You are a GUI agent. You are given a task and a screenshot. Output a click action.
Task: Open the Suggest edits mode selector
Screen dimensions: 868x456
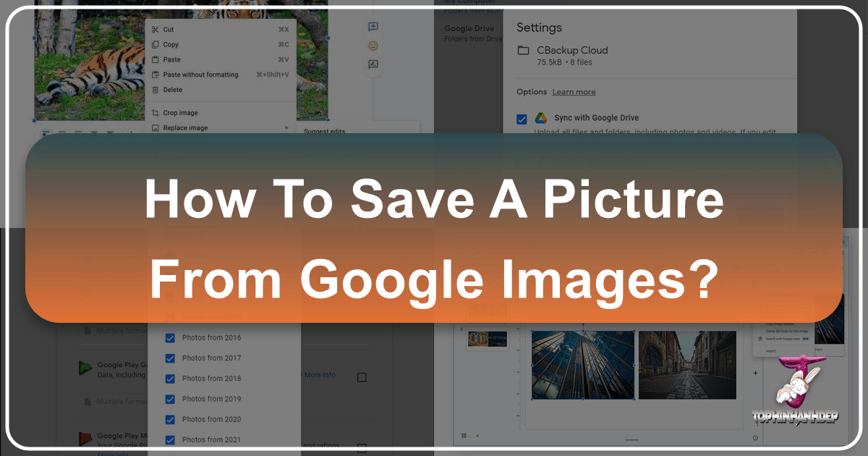click(x=325, y=132)
